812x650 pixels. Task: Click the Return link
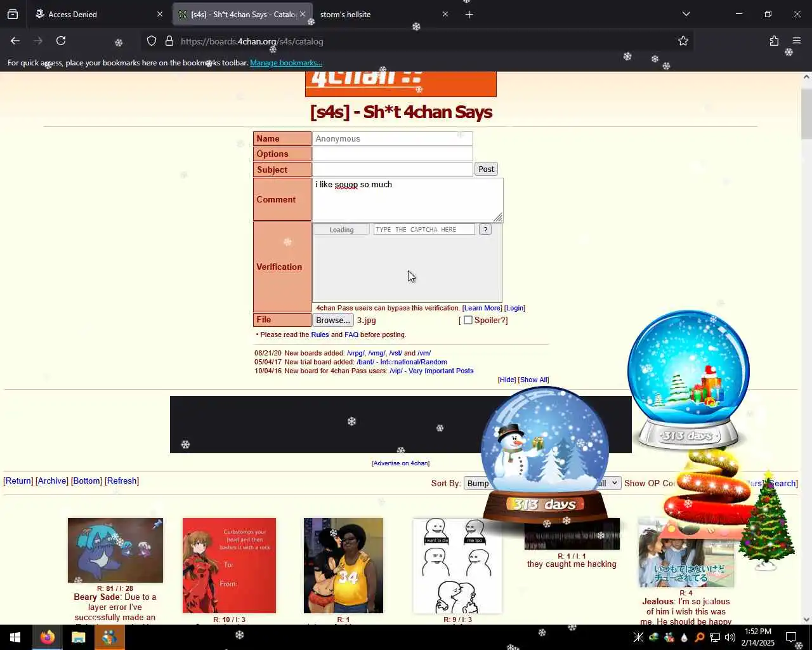pyautogui.click(x=18, y=481)
